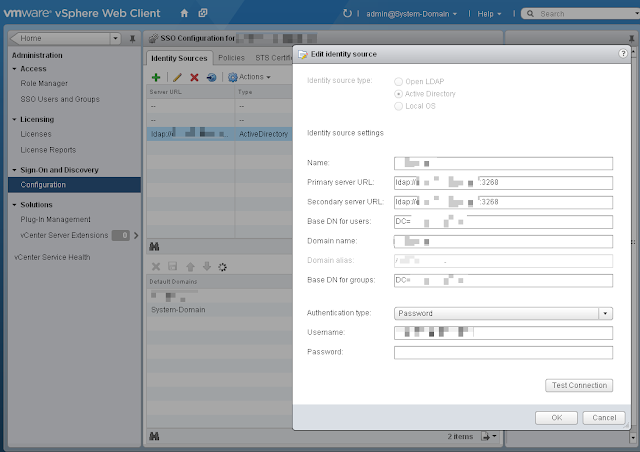
Task: Pin the navigator panel
Action: click(x=132, y=38)
